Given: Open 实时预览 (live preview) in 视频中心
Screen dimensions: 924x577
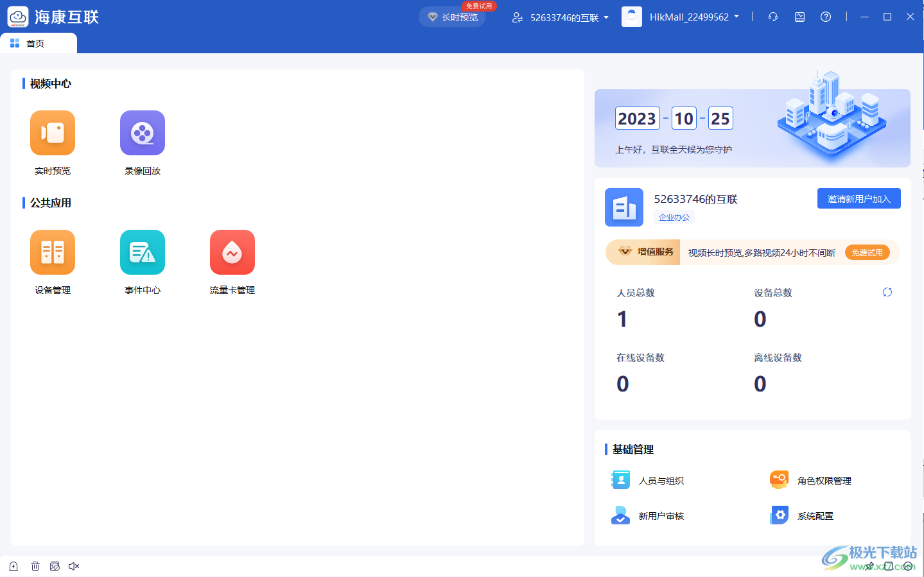Looking at the screenshot, I should point(52,133).
